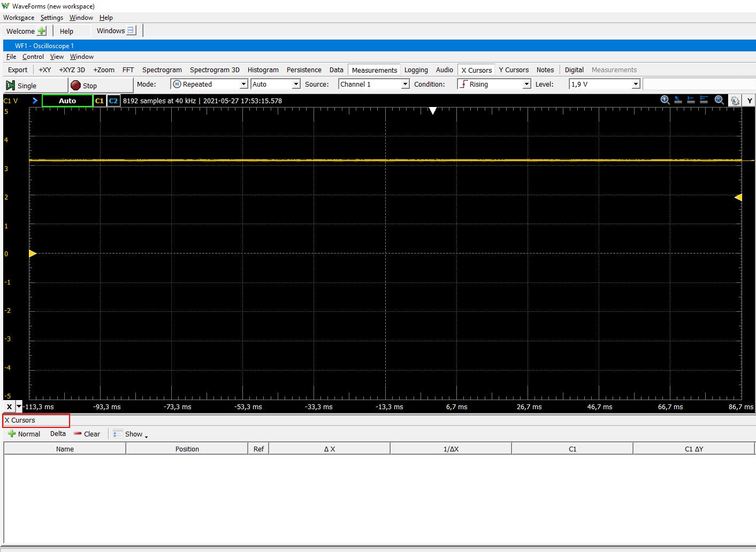Click the red Stop acquisition icon

tap(75, 86)
